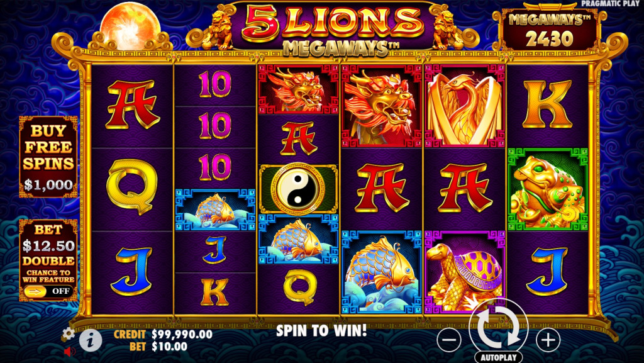Toggle the Double Chance switch on
The image size is (644, 363).
tap(48, 291)
